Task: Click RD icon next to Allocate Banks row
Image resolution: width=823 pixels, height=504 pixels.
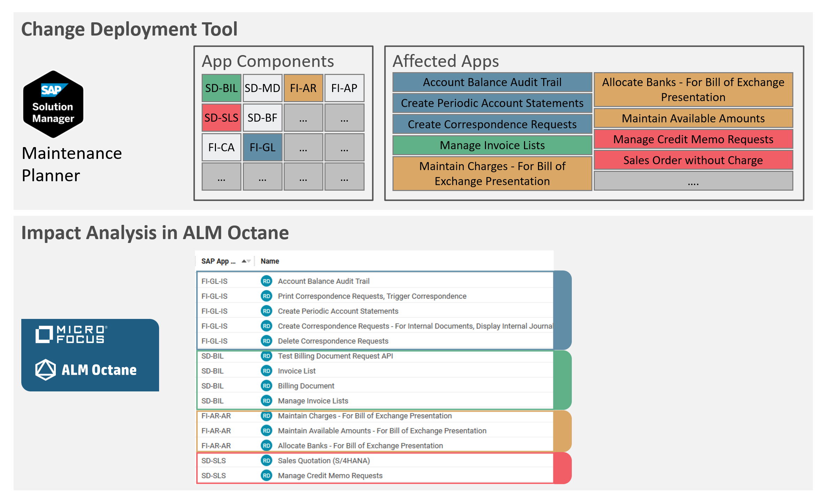Action: pyautogui.click(x=266, y=445)
